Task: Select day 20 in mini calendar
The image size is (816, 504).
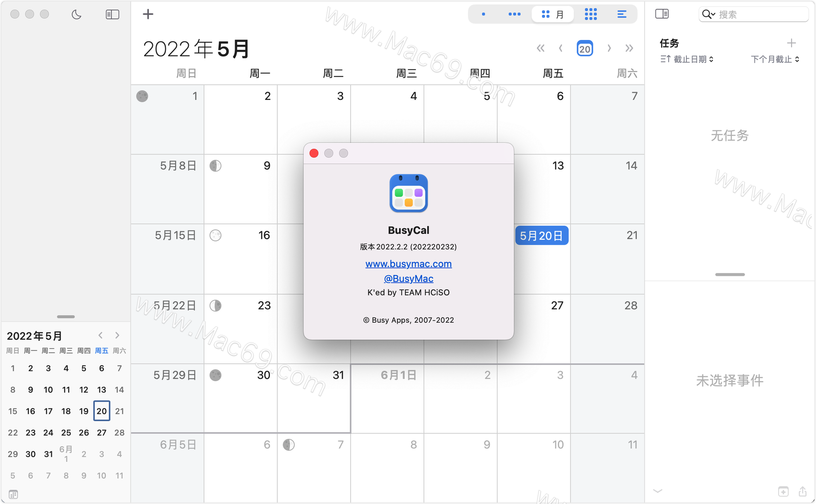Action: (x=102, y=411)
